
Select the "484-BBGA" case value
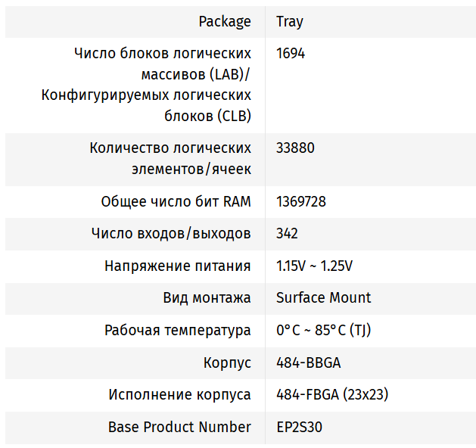click(x=309, y=362)
